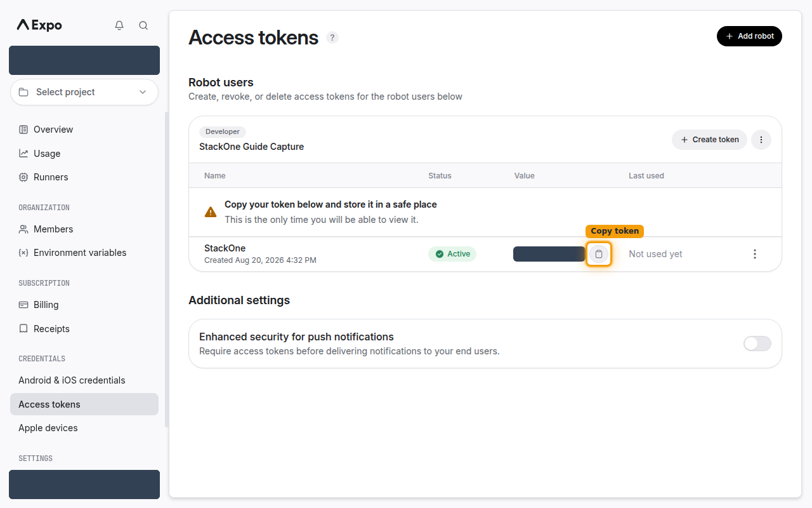Click the Robot users heading
The width and height of the screenshot is (812, 508).
pos(221,83)
